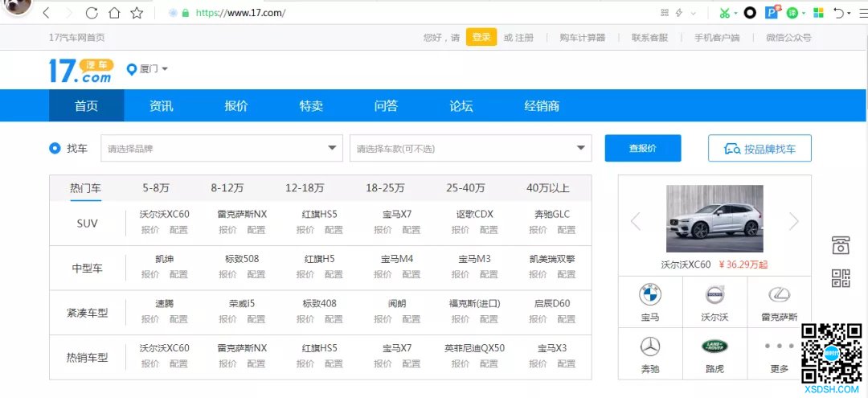Go back with the browser back arrow
Image resolution: width=868 pixels, height=398 pixels.
(47, 13)
